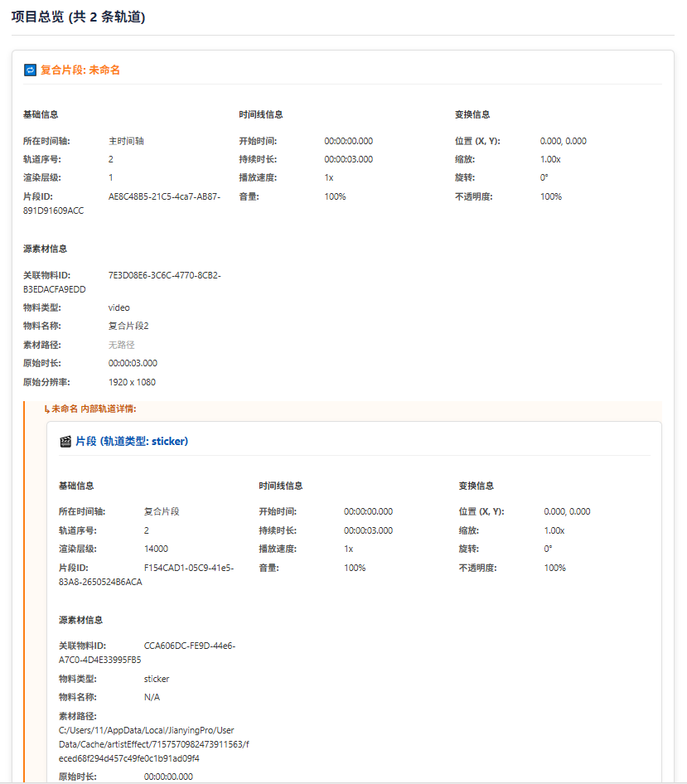Click the clapperboard icon beside 片段 header
The image size is (687, 784).
click(x=65, y=441)
